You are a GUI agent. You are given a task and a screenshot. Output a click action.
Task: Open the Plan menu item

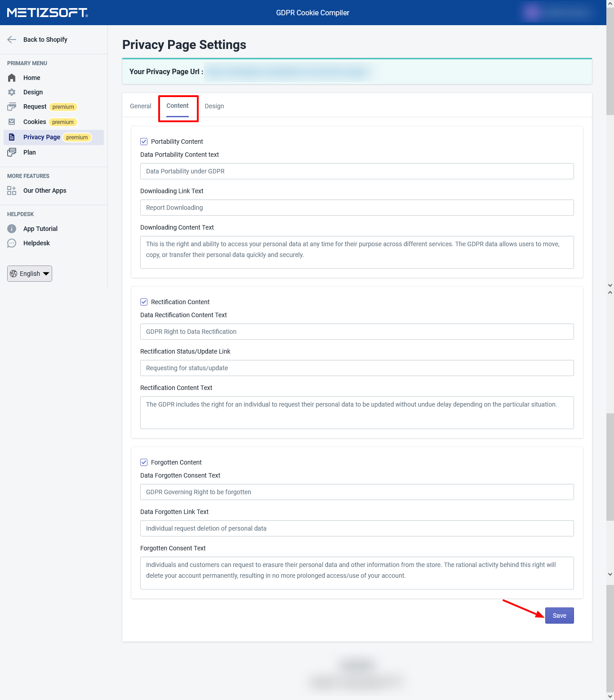pyautogui.click(x=30, y=152)
